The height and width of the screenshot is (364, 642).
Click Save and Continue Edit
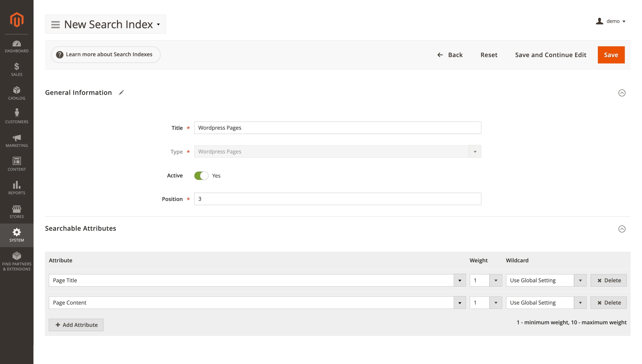(551, 55)
